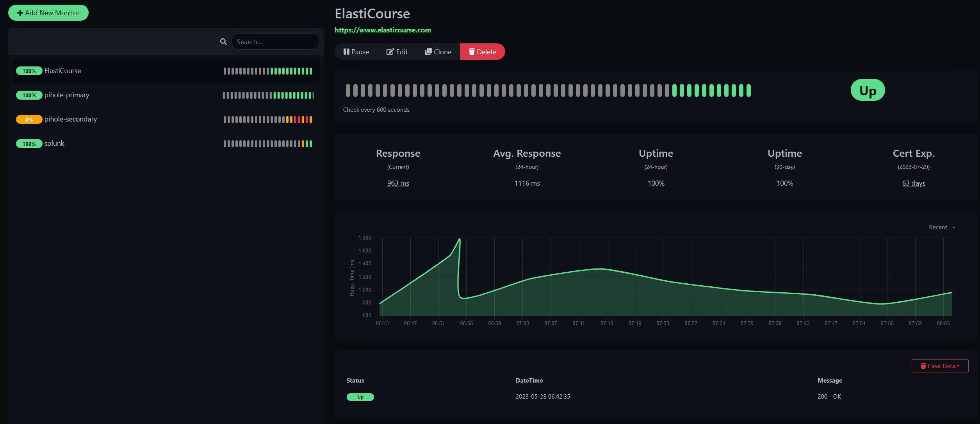Focus the monitor Search field
Image resolution: width=980 pixels, height=424 pixels.
[275, 41]
